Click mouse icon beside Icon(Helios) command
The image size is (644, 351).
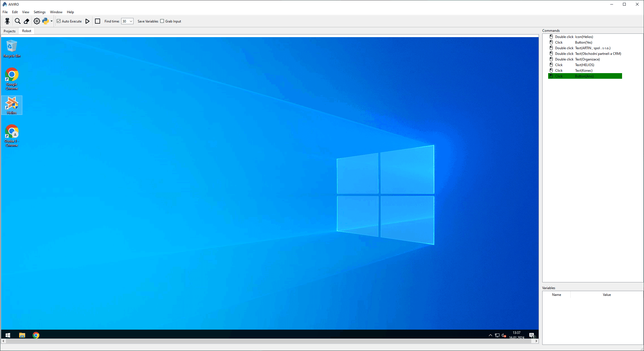click(x=551, y=37)
